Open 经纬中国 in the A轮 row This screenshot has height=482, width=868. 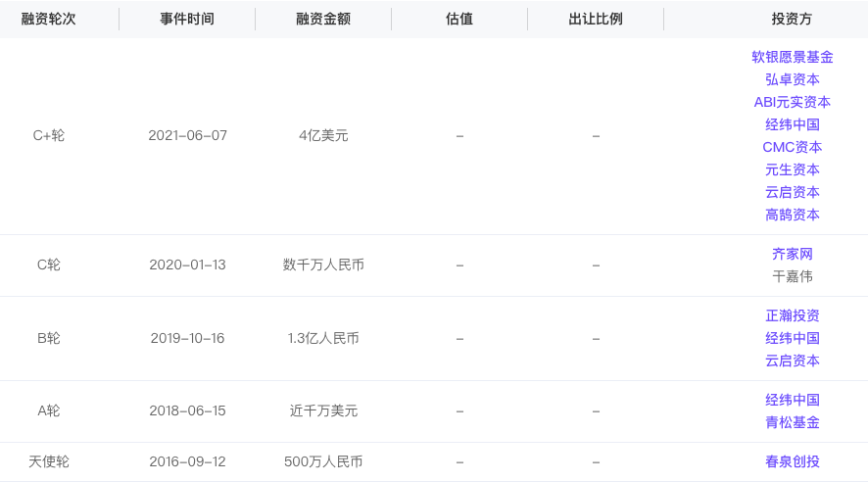792,400
